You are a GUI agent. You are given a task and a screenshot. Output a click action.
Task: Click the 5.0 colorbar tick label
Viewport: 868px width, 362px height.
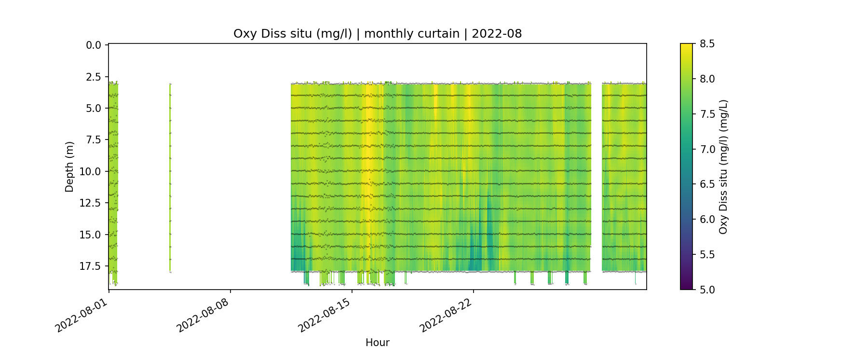(707, 290)
